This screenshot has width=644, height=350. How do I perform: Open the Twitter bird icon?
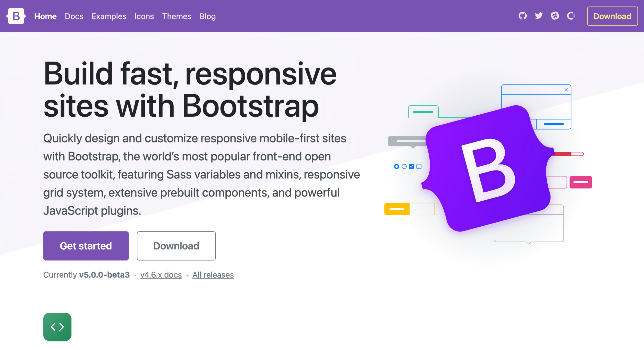[x=539, y=16]
